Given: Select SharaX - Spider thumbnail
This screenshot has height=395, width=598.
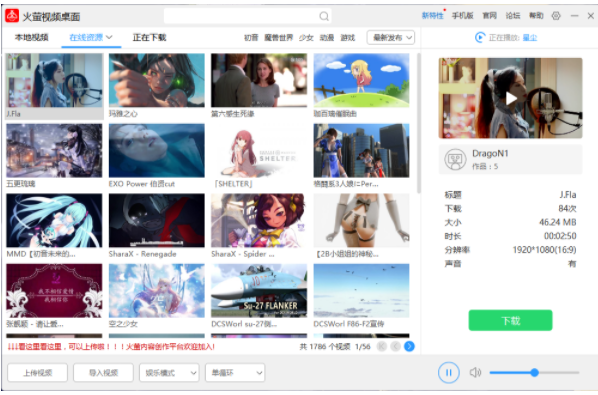Looking at the screenshot, I should pyautogui.click(x=259, y=220).
